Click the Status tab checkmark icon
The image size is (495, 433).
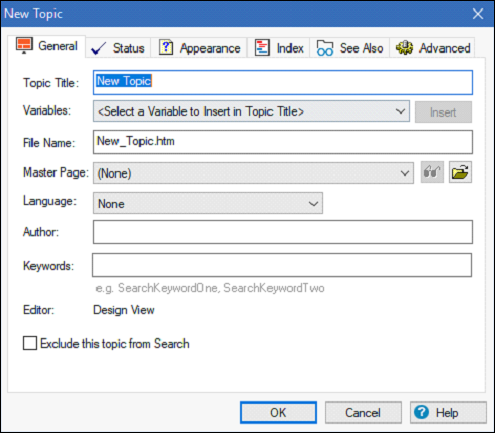click(x=98, y=48)
